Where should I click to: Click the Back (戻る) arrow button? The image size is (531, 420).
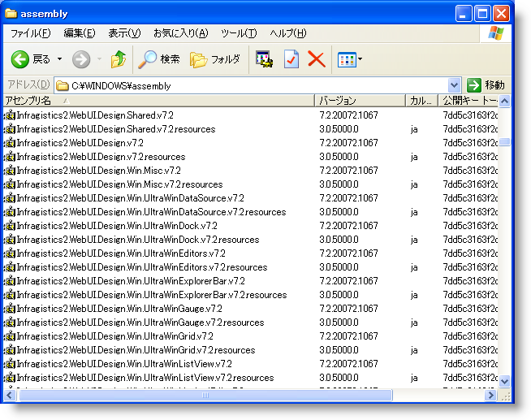click(21, 59)
